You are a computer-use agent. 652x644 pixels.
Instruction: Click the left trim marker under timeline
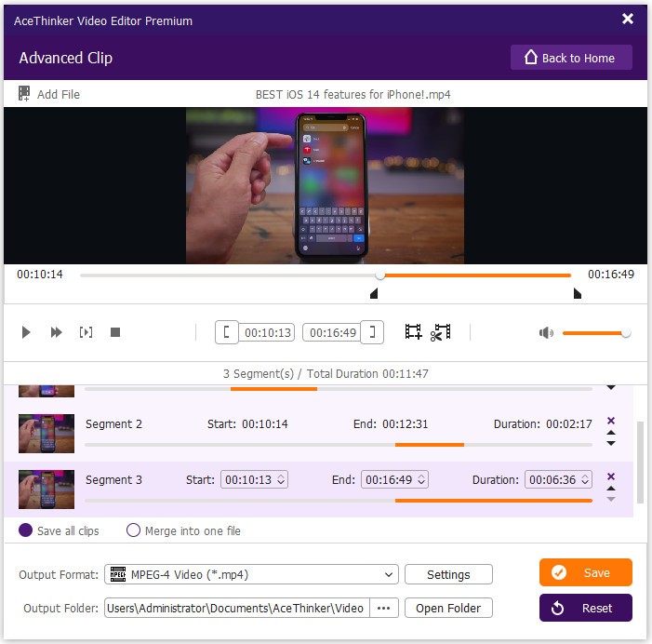click(x=374, y=294)
